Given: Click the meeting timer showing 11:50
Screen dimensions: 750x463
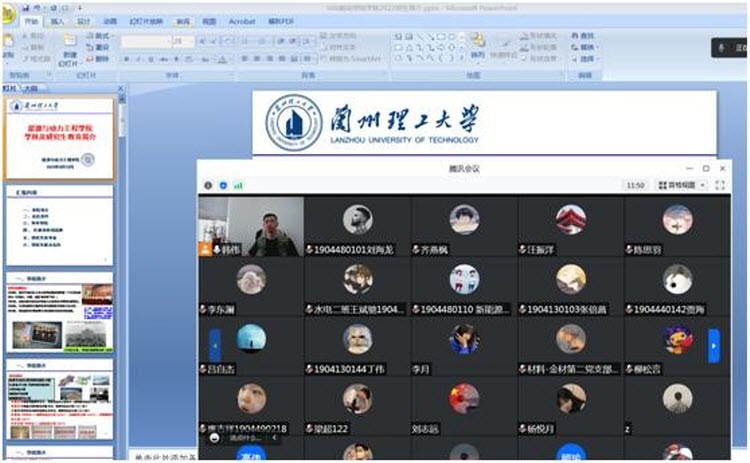Looking at the screenshot, I should pyautogui.click(x=634, y=185).
